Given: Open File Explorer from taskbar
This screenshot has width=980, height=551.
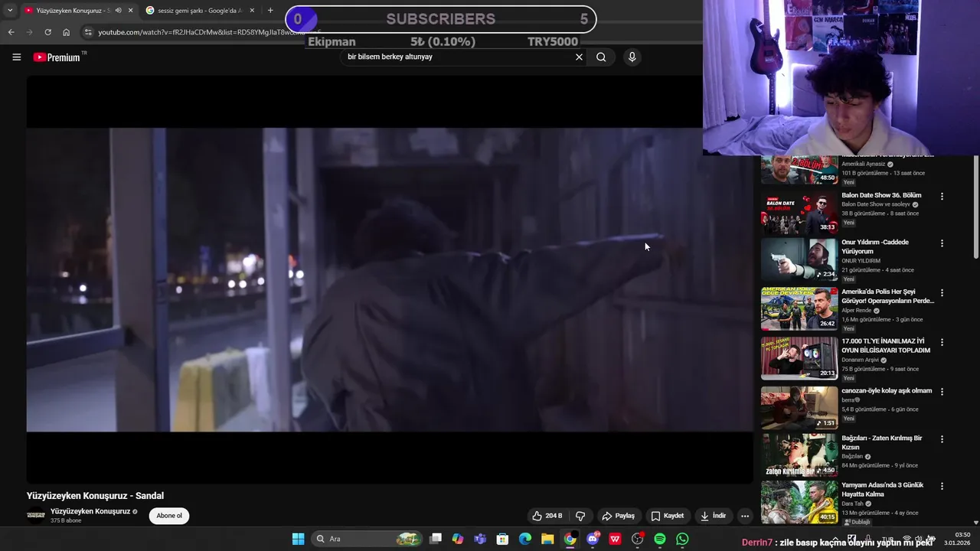Looking at the screenshot, I should (x=547, y=539).
